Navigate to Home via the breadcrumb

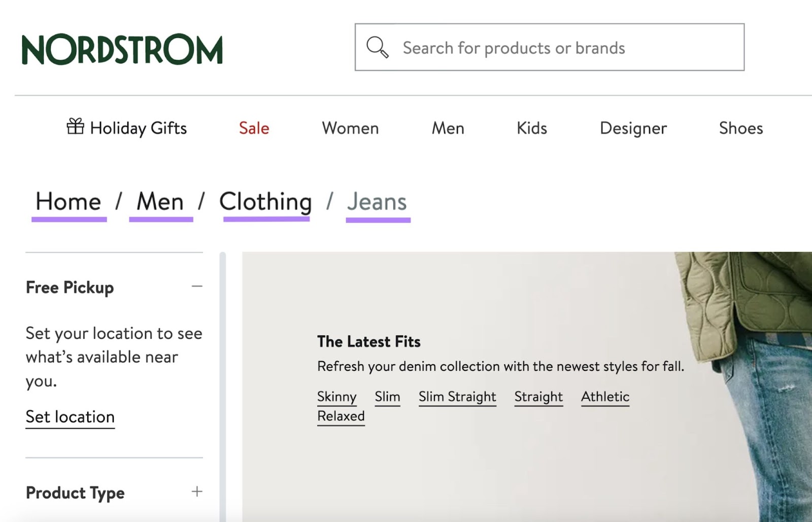point(69,201)
